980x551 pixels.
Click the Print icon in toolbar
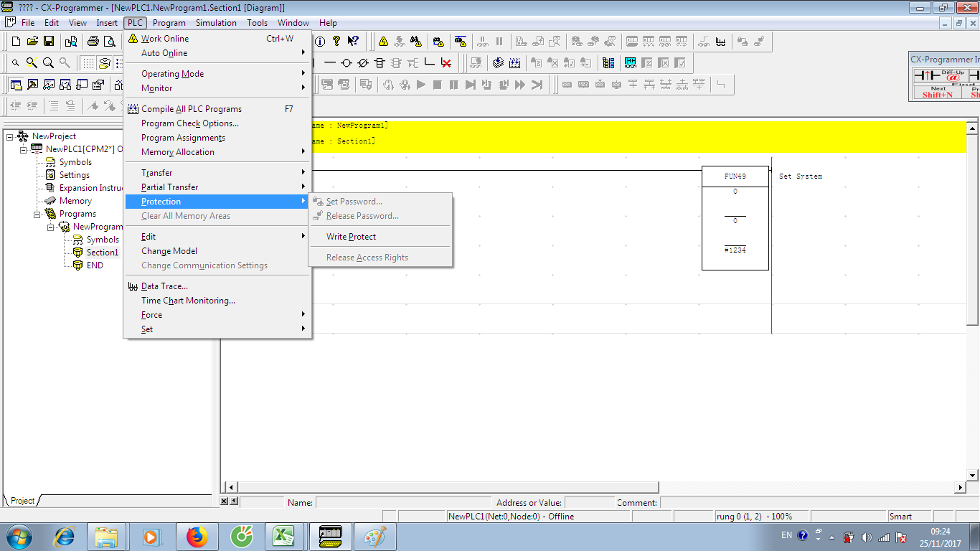click(x=93, y=42)
